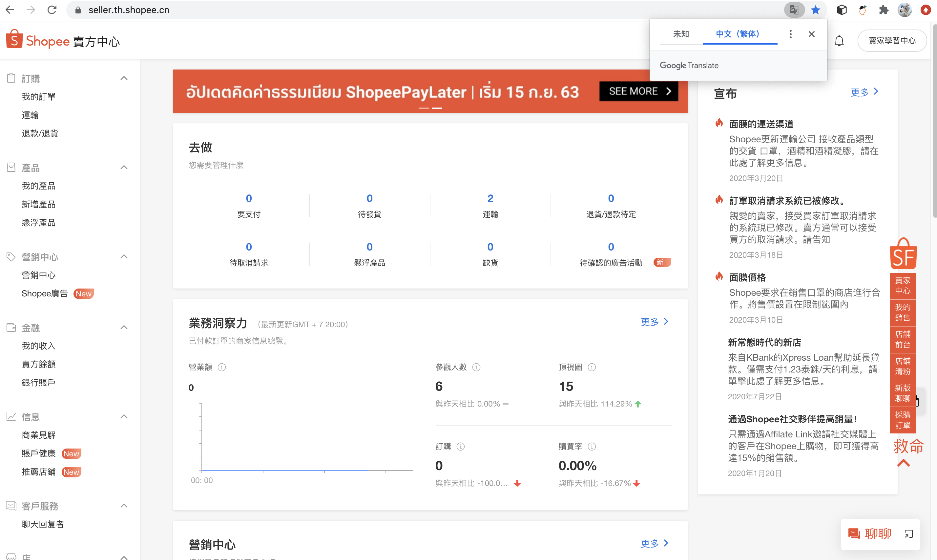Click the 運輸 count of 2
Screen dimensions: 937x560
tap(490, 198)
